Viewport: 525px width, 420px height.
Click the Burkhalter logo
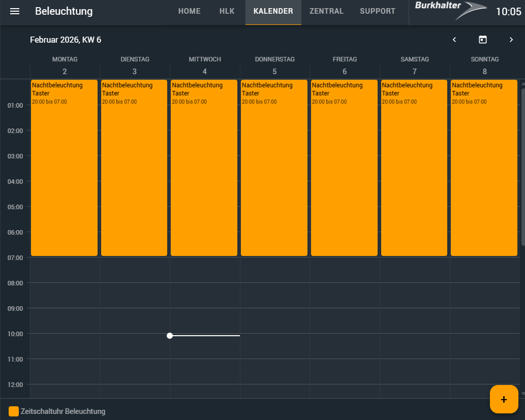pyautogui.click(x=450, y=11)
